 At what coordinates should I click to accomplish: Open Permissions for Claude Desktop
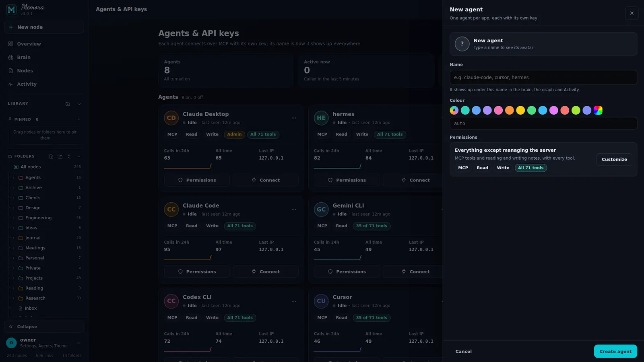197,180
